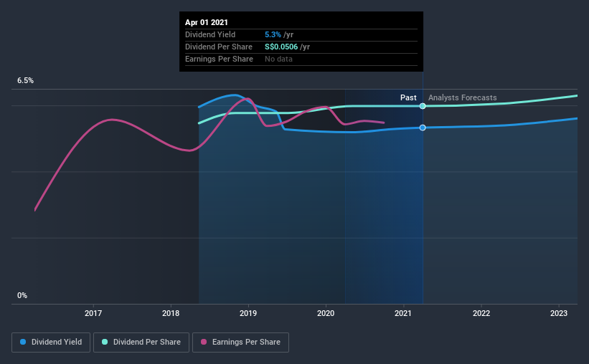Click the teal Dividend Per Share legend dot
The image size is (589, 364).
click(x=105, y=342)
